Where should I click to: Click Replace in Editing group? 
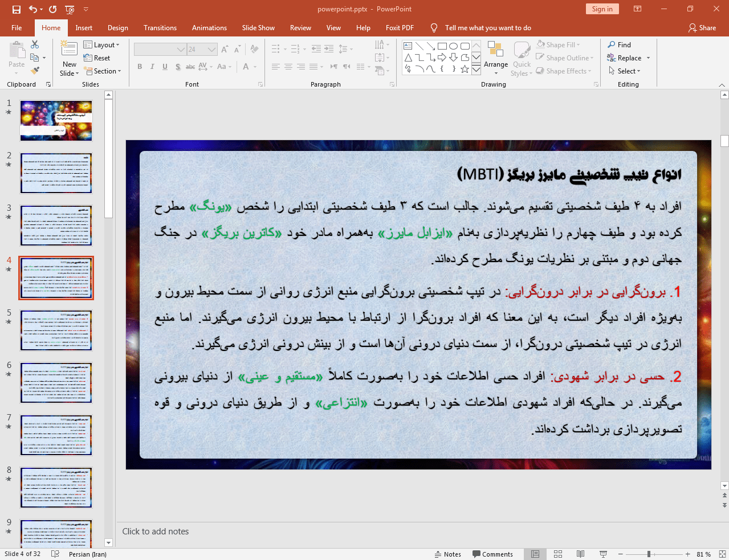[x=624, y=58]
